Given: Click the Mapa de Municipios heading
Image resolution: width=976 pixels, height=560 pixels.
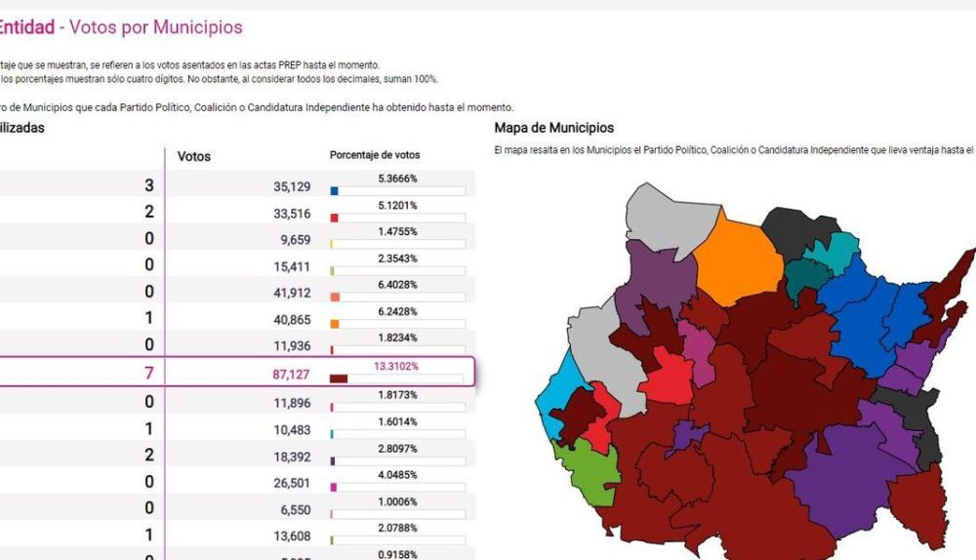Looking at the screenshot, I should click(x=554, y=128).
